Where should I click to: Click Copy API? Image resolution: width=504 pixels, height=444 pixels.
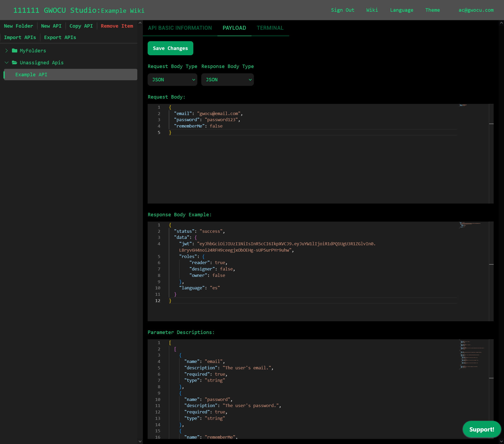coord(81,26)
